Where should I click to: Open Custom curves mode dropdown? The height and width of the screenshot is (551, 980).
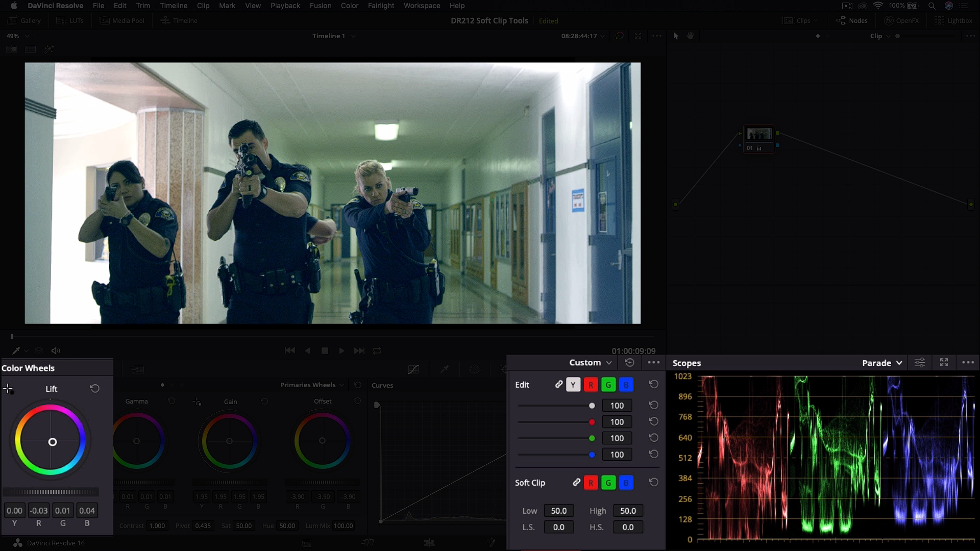(x=591, y=362)
